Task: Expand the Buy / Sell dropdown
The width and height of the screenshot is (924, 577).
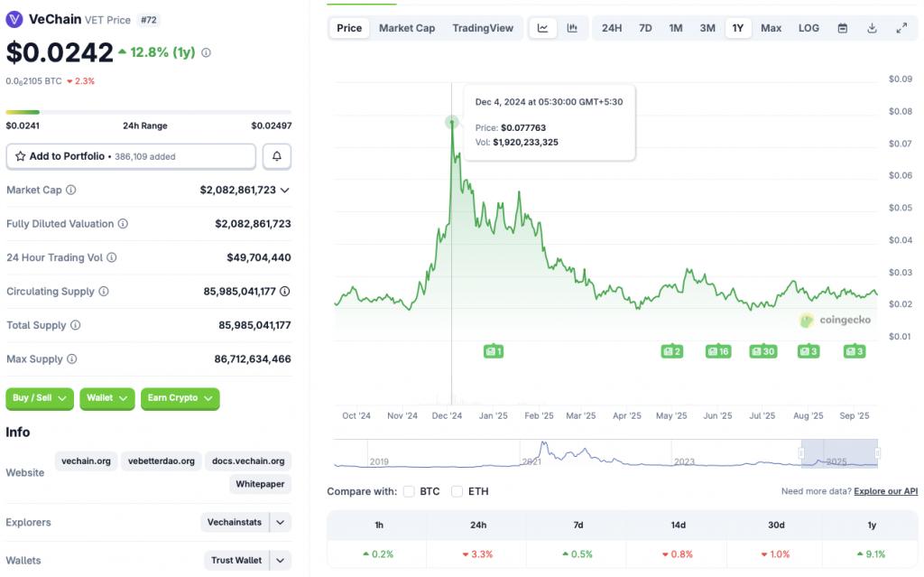Action: 42,398
